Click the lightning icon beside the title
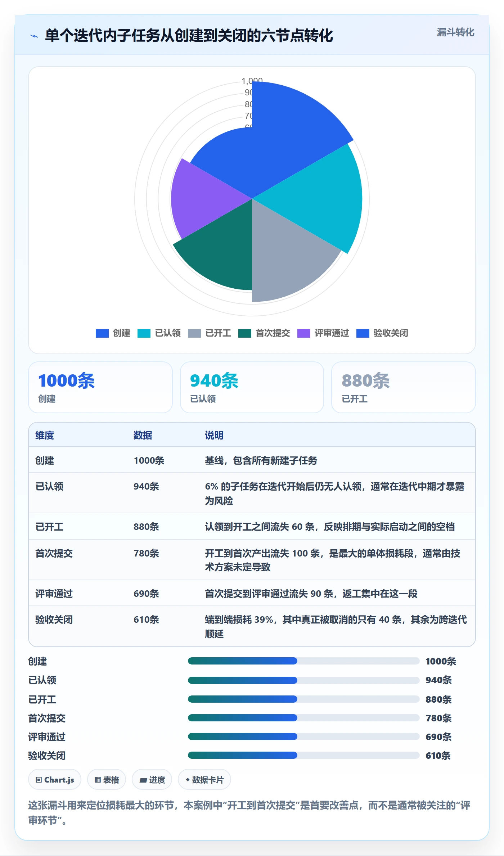Viewport: 504px width, 856px height. click(x=34, y=36)
